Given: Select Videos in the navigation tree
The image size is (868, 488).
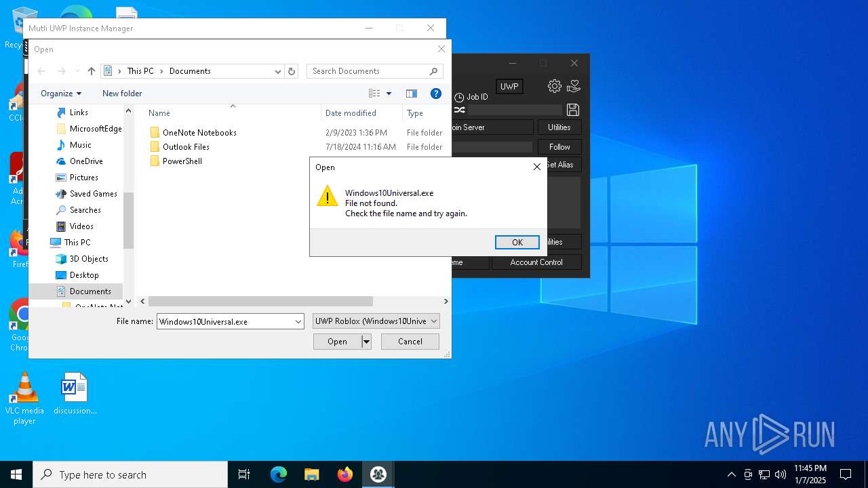Looking at the screenshot, I should click(81, 226).
